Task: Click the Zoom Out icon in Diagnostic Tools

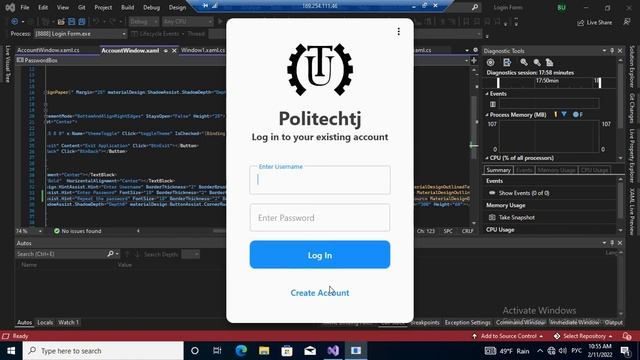Action: click(x=537, y=62)
